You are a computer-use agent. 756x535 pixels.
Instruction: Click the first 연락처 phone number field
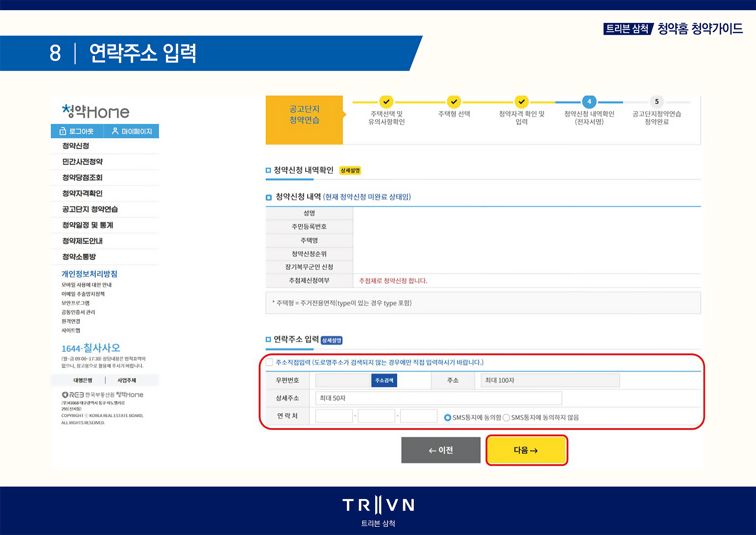(x=334, y=416)
